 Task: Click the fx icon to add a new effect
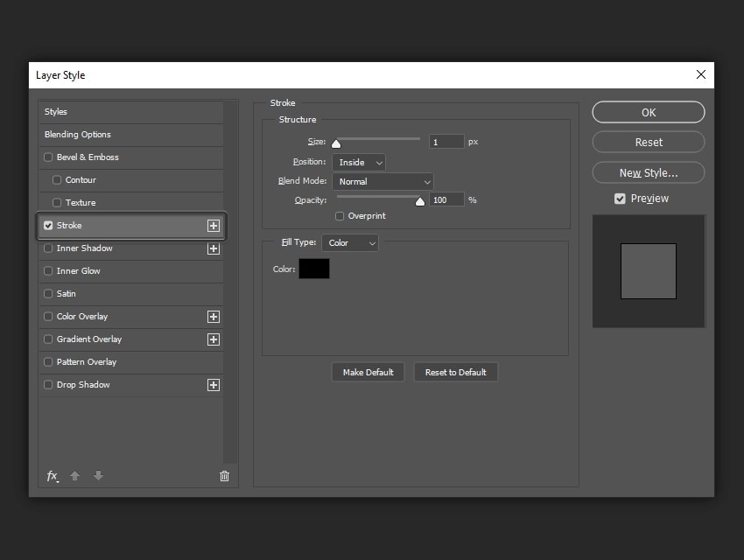coord(52,476)
